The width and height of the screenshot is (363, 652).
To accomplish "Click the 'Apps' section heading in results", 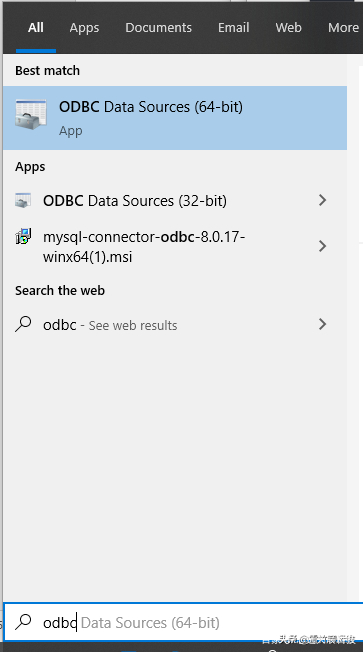I will [x=30, y=167].
